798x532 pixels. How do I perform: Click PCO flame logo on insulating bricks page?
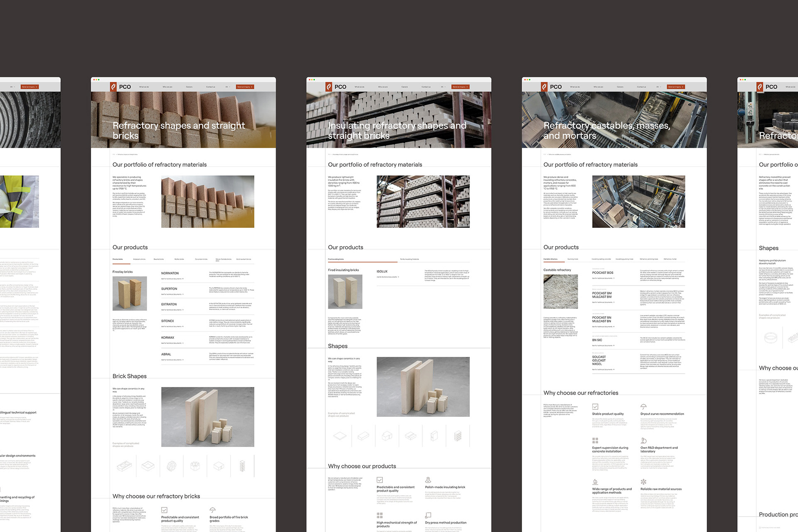click(329, 86)
